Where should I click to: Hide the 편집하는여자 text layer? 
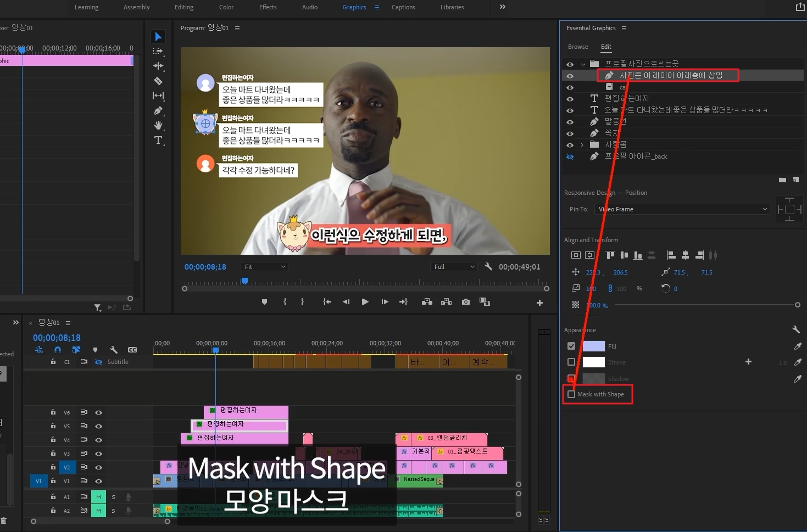(x=570, y=99)
